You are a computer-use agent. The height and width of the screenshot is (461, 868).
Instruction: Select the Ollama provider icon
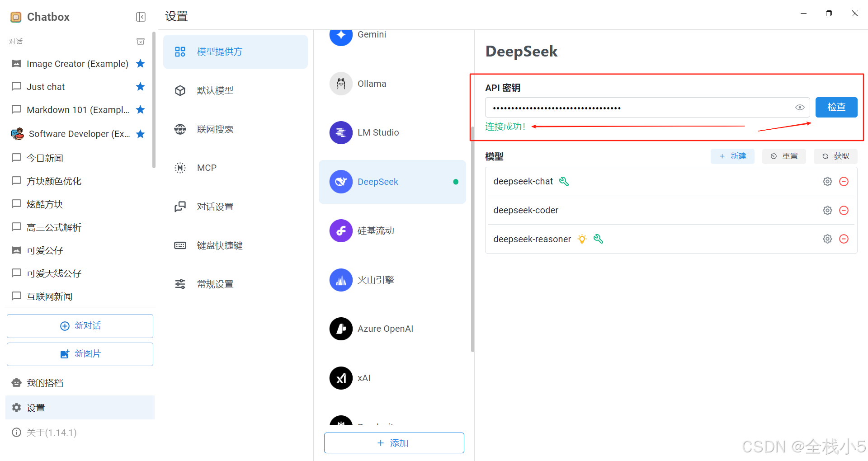coord(341,84)
